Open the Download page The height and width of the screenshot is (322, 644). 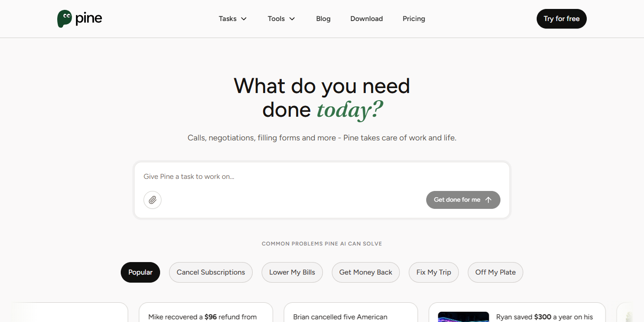367,19
